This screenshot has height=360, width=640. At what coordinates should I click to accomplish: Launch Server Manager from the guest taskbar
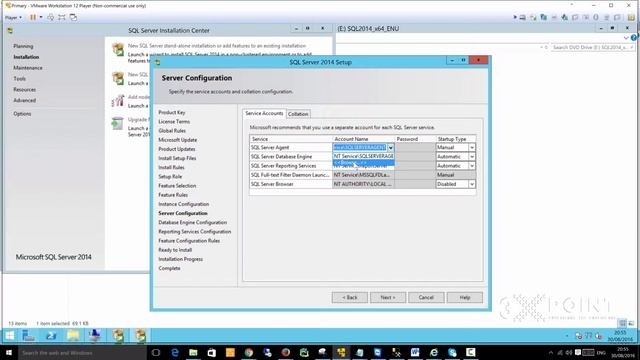pyautogui.click(x=29, y=336)
